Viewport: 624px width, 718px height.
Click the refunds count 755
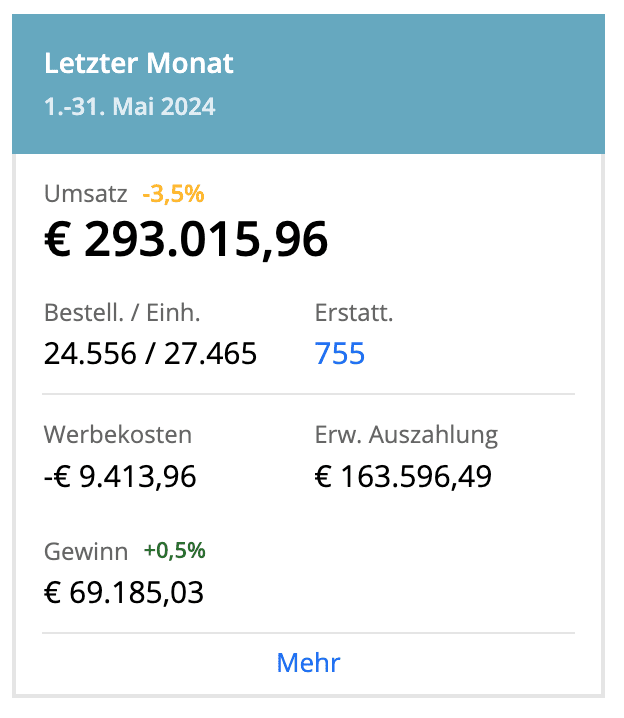click(340, 354)
